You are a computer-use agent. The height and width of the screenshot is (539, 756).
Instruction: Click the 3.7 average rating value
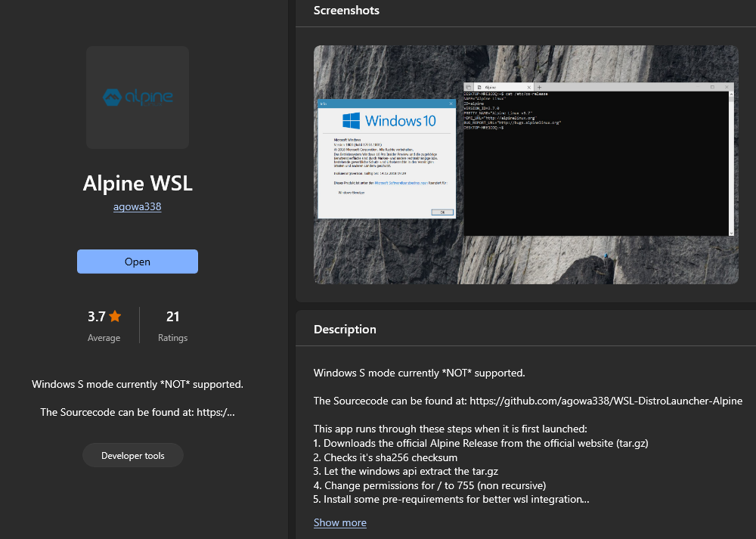coord(96,316)
